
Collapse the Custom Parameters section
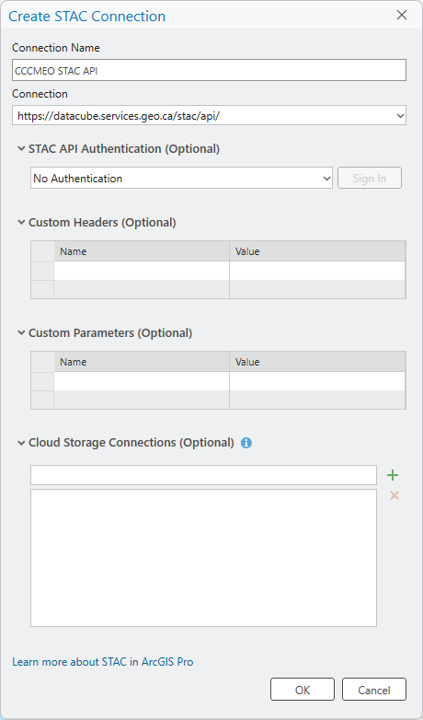[x=21, y=332]
